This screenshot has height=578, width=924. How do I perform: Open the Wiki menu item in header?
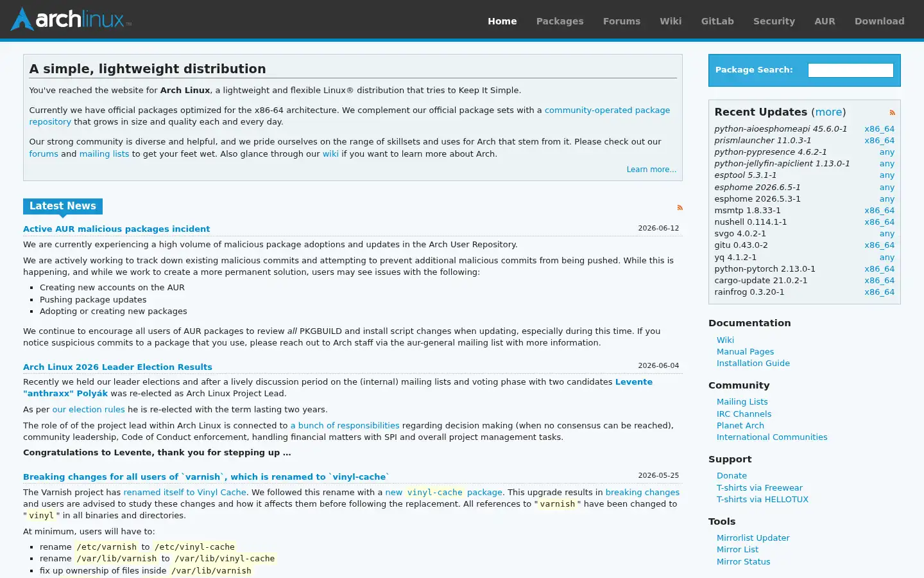[x=671, y=21]
